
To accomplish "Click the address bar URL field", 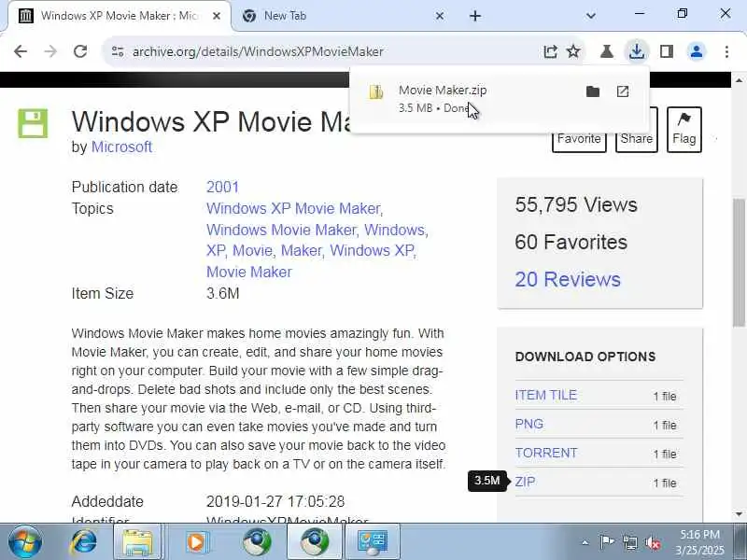I will pos(258,51).
